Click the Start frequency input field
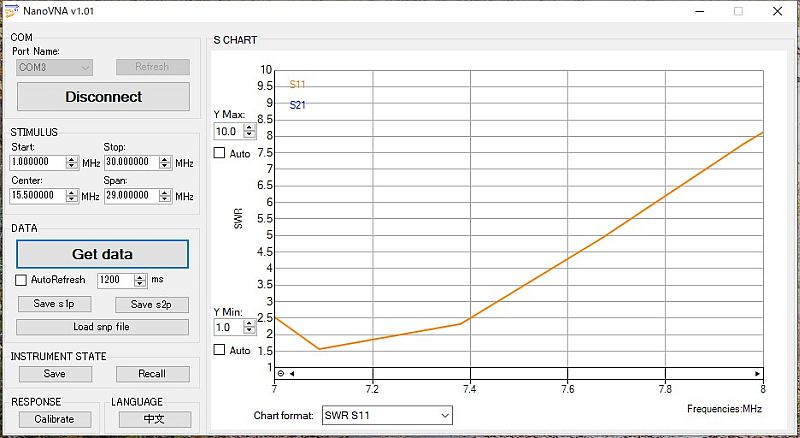This screenshot has width=800, height=438. click(38, 162)
